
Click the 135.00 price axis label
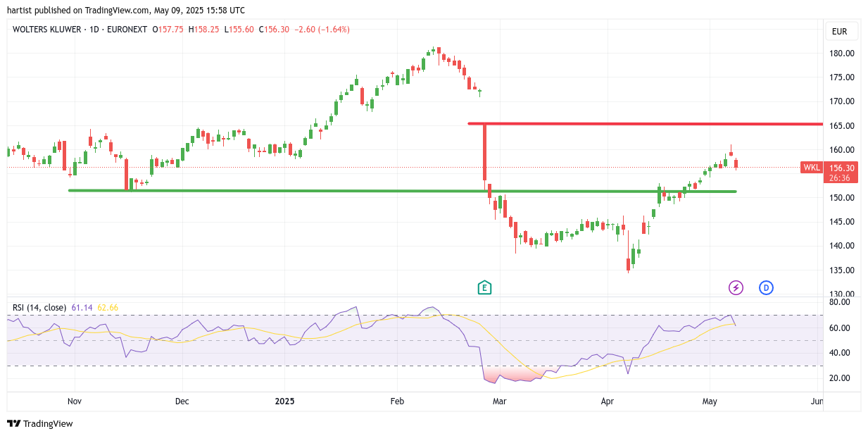pos(842,270)
